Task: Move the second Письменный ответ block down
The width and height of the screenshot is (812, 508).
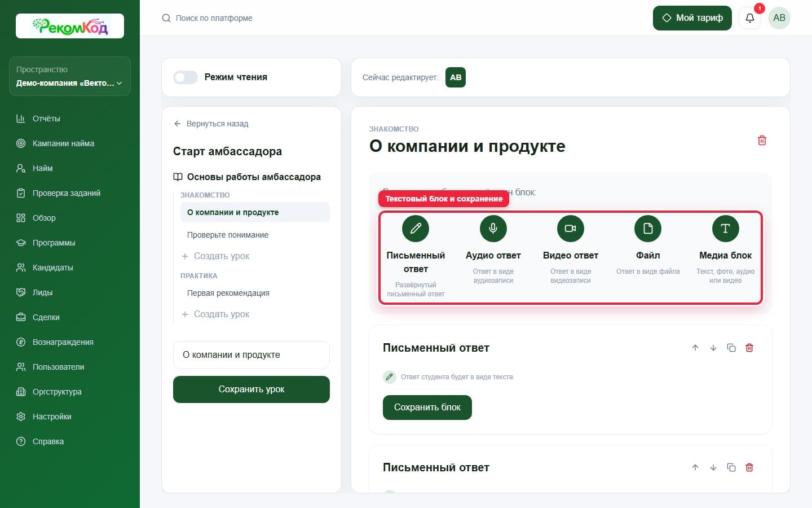Action: click(713, 467)
